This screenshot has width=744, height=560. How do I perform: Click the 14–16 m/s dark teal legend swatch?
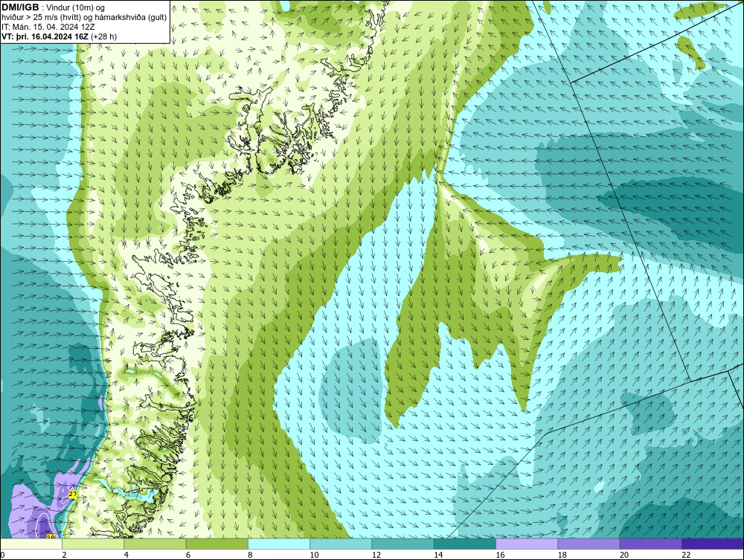click(x=464, y=544)
